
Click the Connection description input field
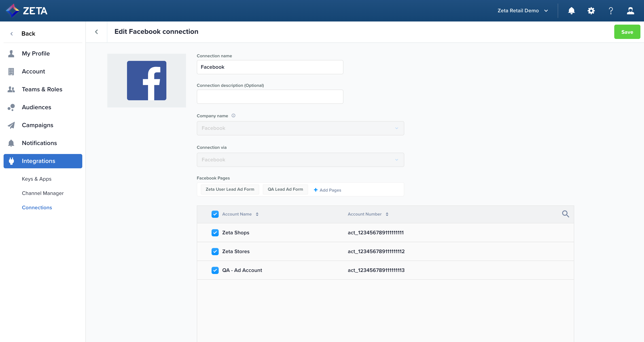tap(270, 96)
